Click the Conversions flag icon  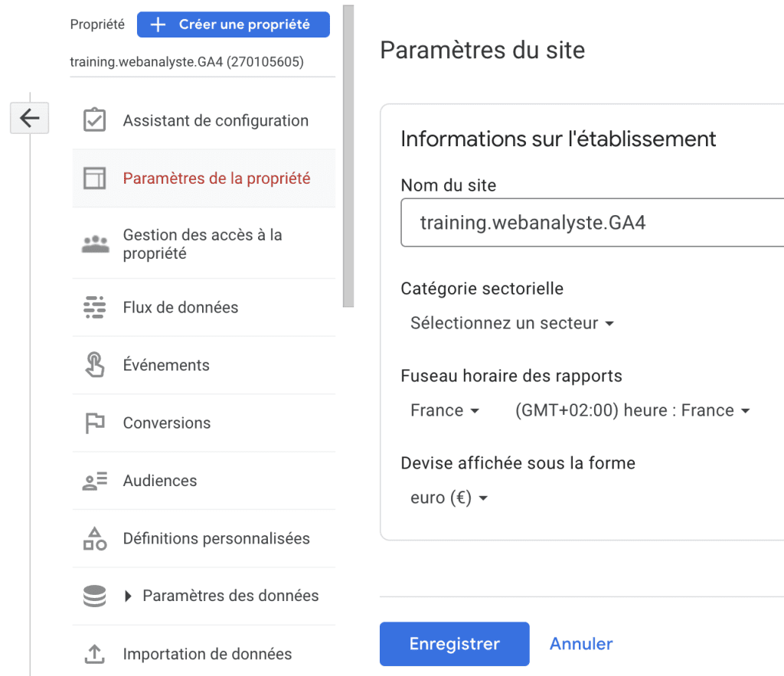94,423
